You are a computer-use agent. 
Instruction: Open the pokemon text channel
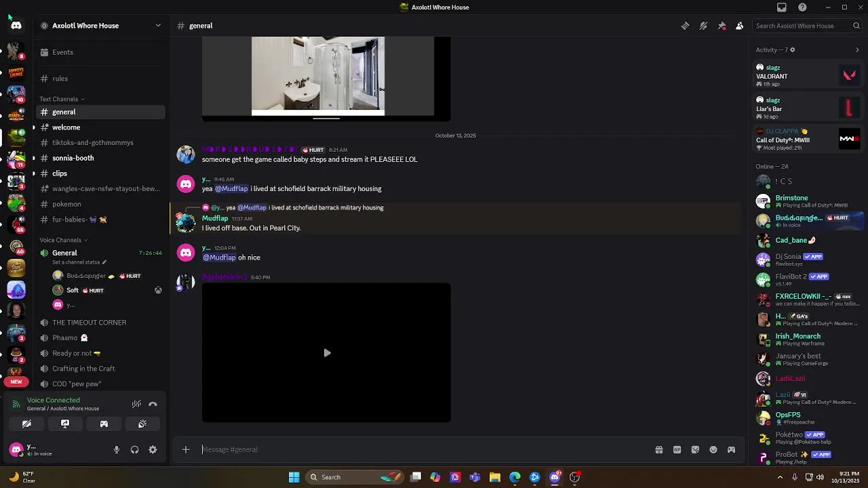tap(101, 204)
